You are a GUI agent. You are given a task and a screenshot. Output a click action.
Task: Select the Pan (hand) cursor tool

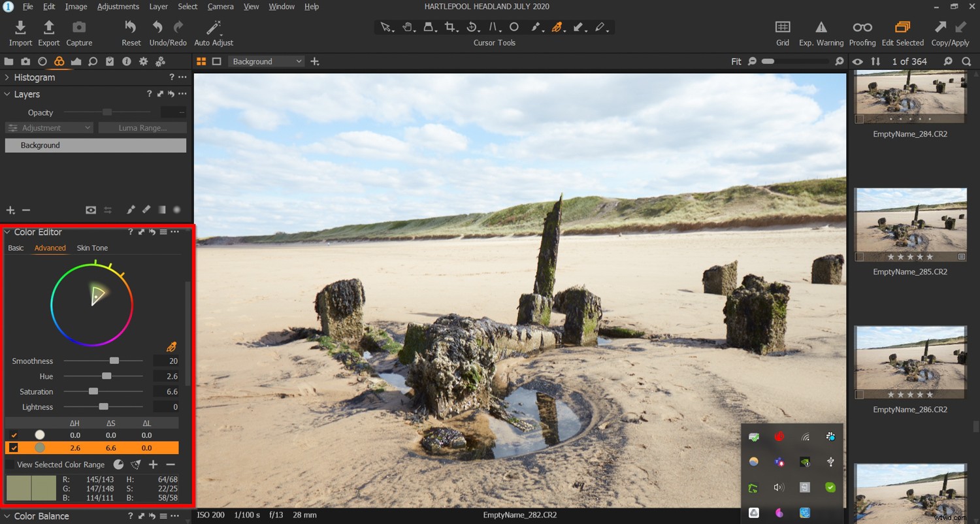point(408,27)
